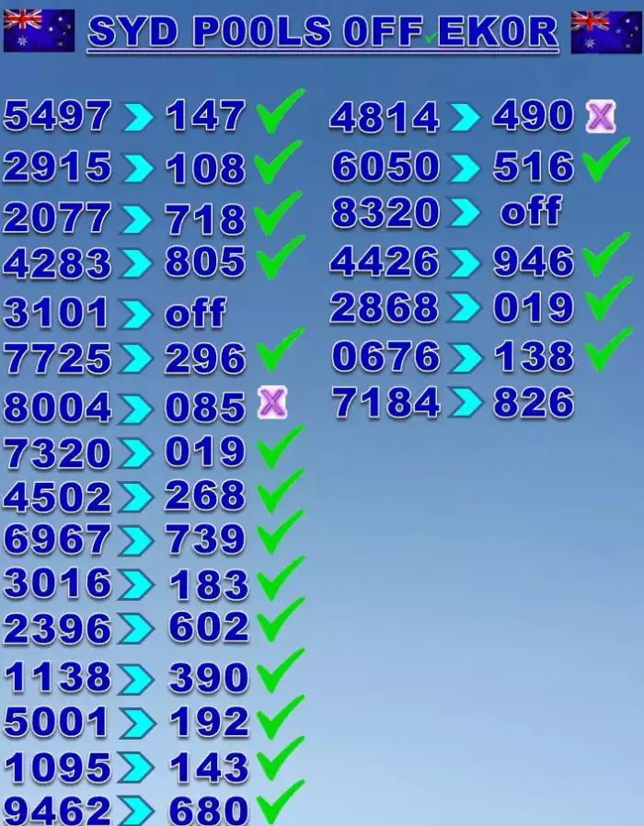644x826 pixels.
Task: Click the Australian flag at top right
Action: point(606,32)
